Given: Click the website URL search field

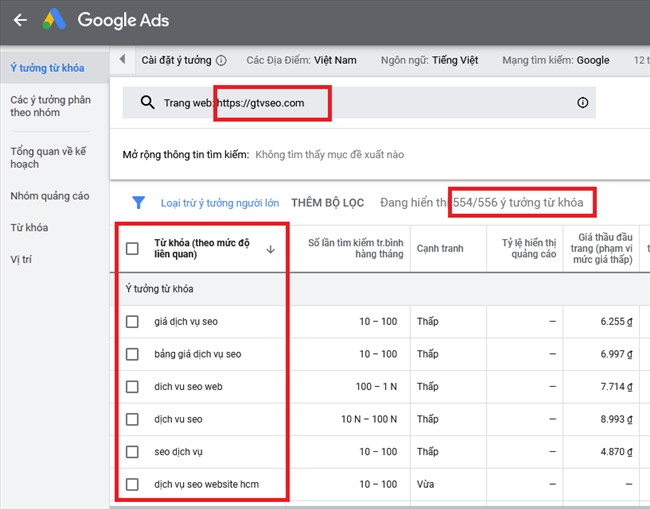Looking at the screenshot, I should [x=360, y=103].
